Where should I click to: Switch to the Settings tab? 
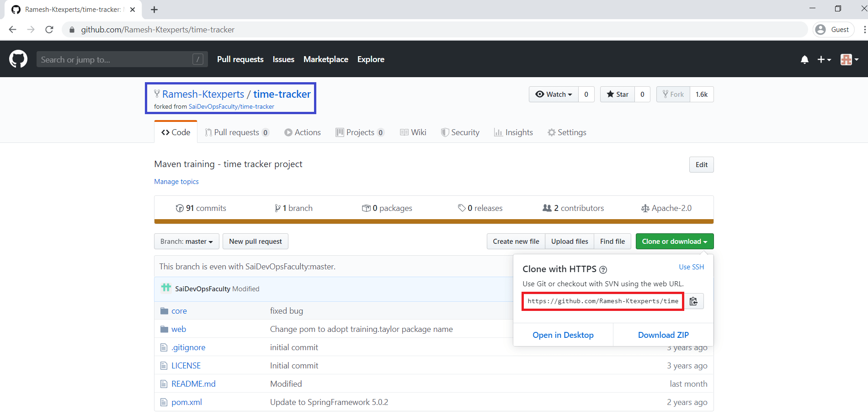(x=567, y=132)
